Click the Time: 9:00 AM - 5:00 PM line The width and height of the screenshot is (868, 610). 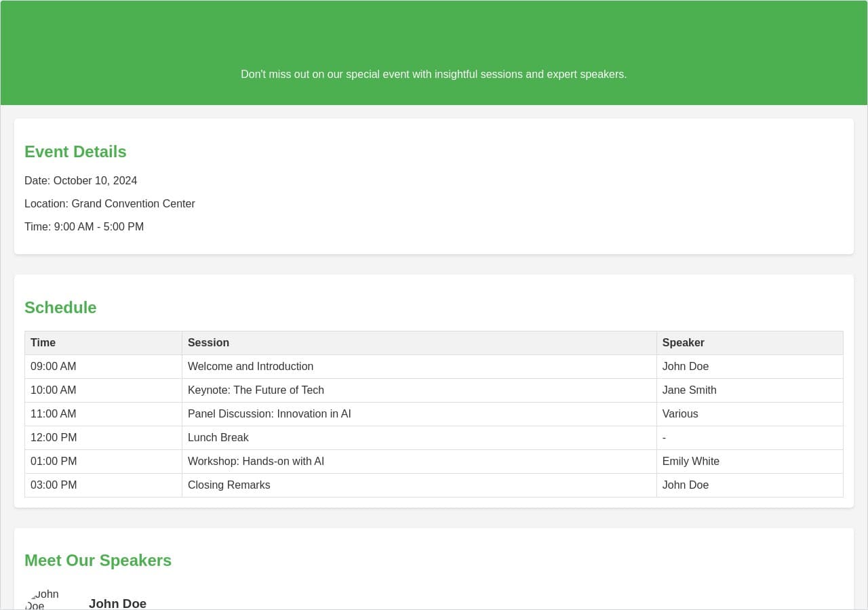[x=84, y=227]
